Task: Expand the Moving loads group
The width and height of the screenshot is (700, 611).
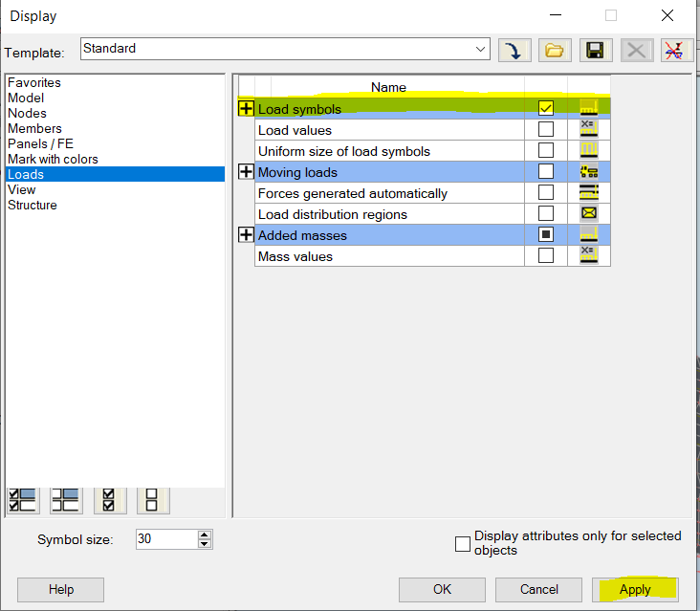Action: [246, 171]
